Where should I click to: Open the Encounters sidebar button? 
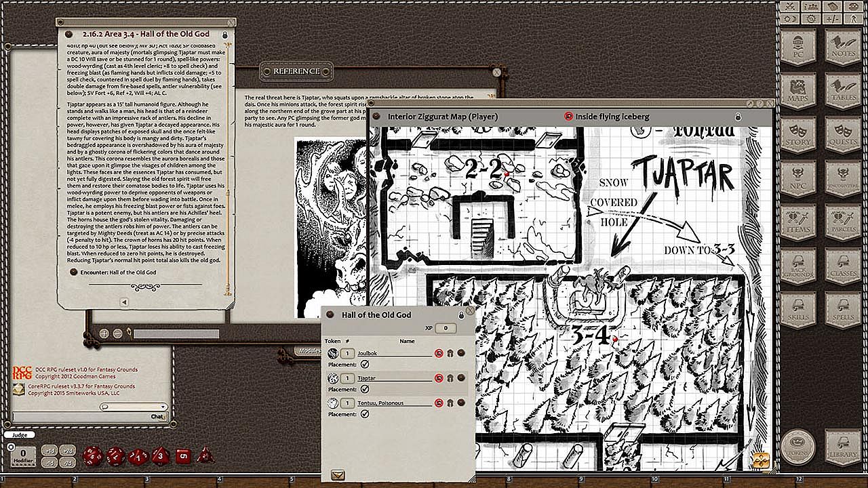pos(843,179)
